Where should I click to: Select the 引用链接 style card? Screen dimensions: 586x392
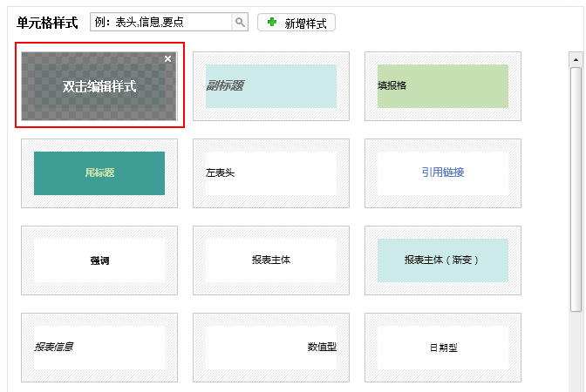(443, 173)
